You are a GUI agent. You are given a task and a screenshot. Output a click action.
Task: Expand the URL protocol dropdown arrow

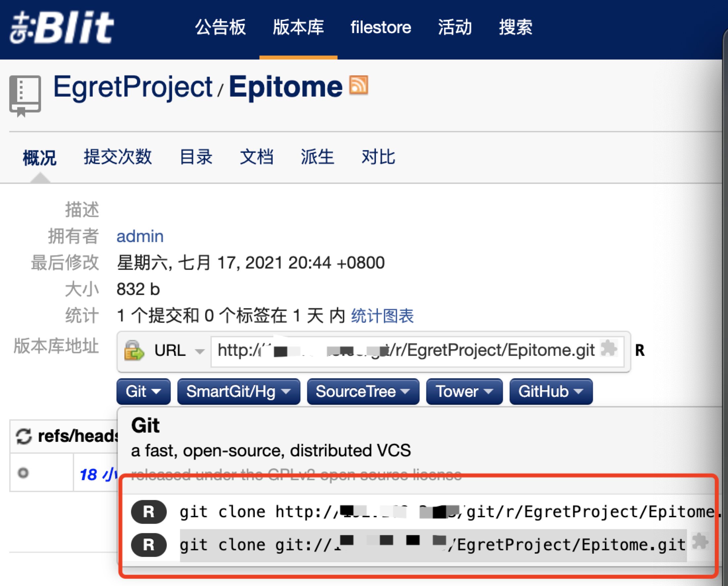(200, 352)
